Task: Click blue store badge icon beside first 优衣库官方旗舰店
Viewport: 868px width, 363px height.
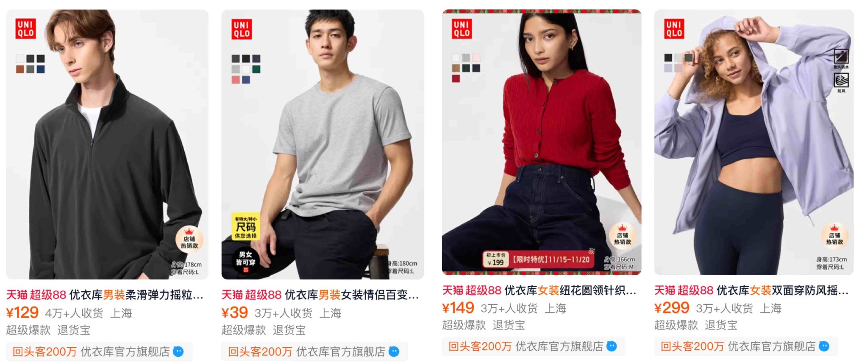Action: (178, 352)
